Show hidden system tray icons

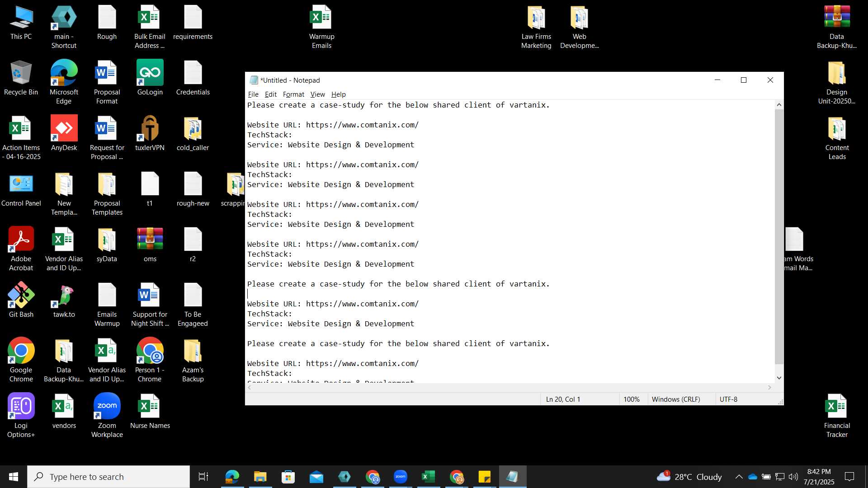click(x=739, y=477)
